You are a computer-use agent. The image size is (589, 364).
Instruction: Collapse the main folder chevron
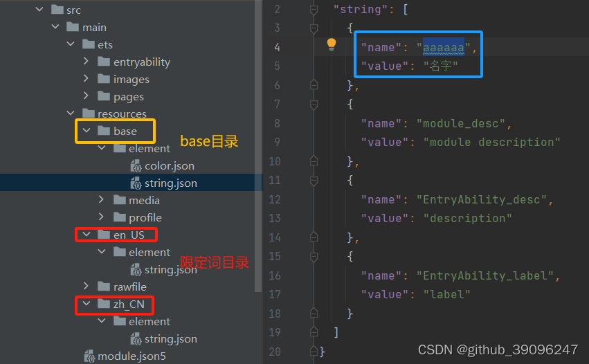pyautogui.click(x=55, y=27)
